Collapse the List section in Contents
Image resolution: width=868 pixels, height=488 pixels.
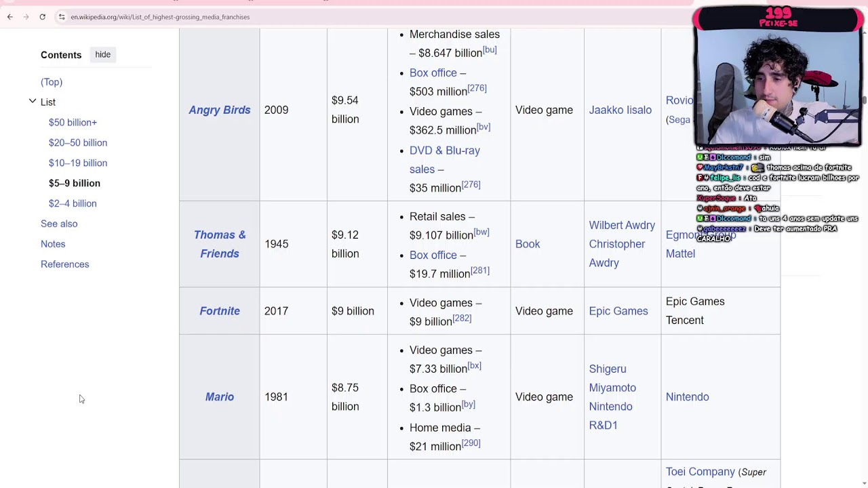pyautogui.click(x=32, y=102)
